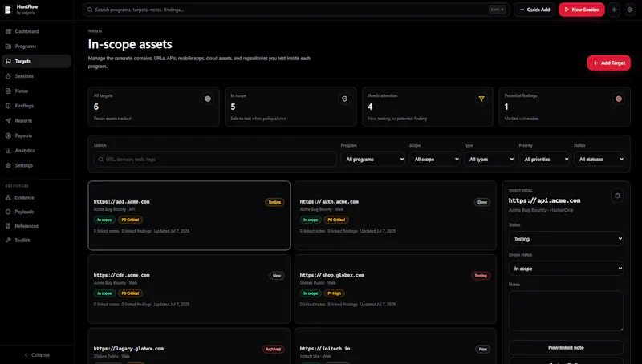
Task: Click the initech.io target title
Action: [x=325, y=349]
